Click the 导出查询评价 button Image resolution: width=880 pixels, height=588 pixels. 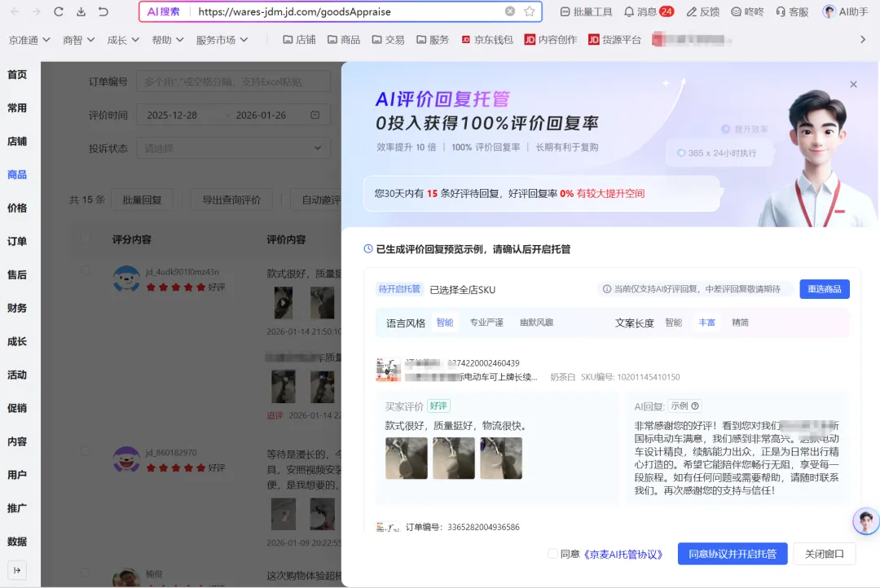point(231,200)
